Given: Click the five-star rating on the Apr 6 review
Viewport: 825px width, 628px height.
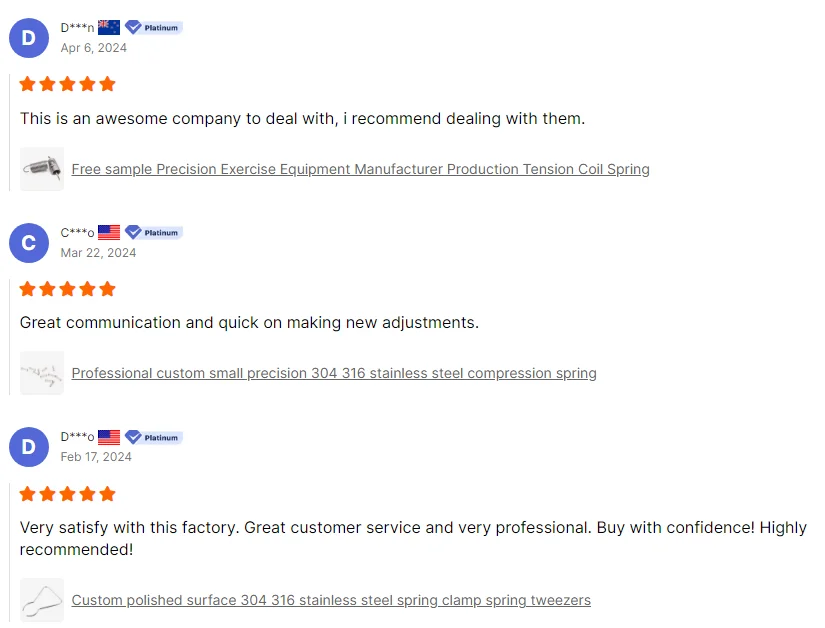Looking at the screenshot, I should (68, 84).
